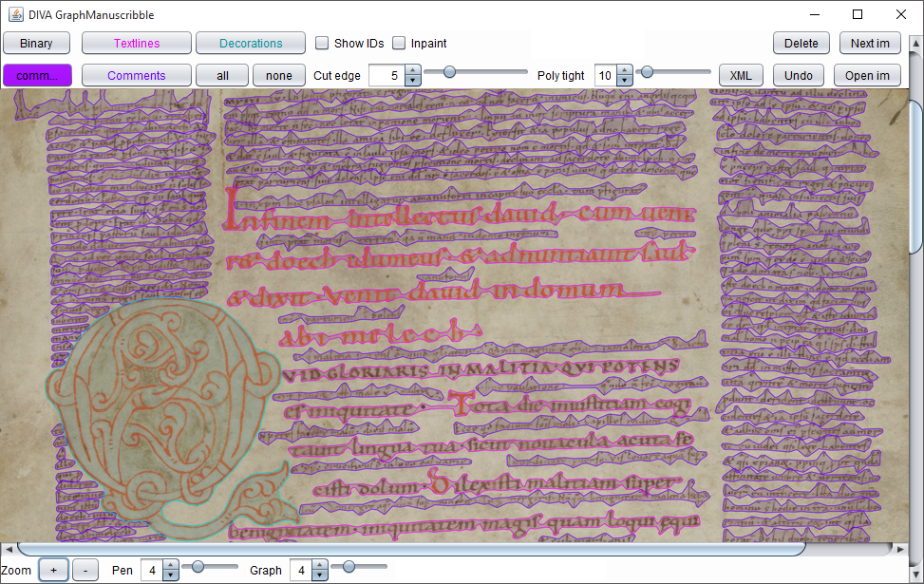Click the Binary button
924x584 pixels.
[x=36, y=43]
